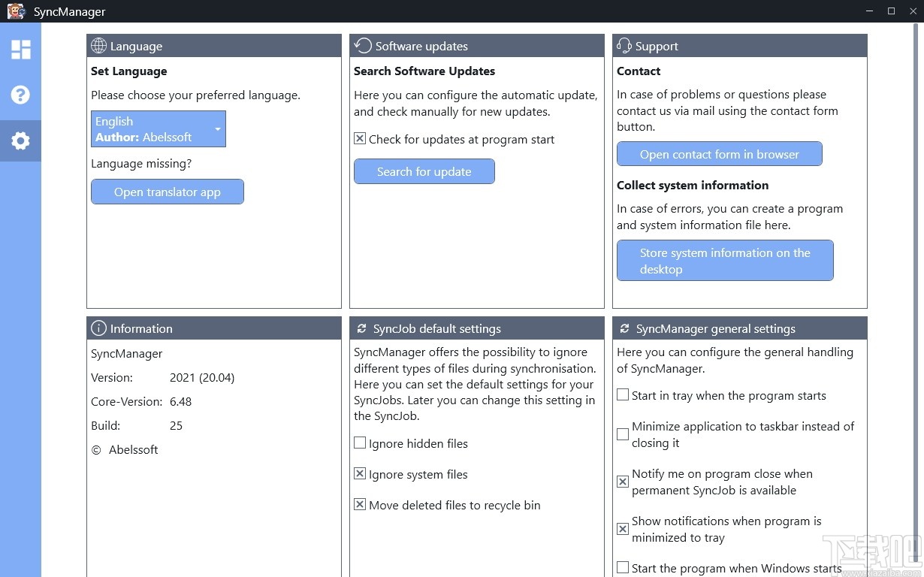Click Store system information on the desktop

pyautogui.click(x=723, y=260)
